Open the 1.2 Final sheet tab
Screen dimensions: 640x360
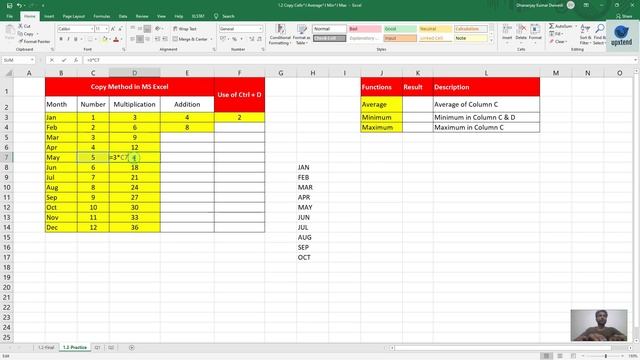pos(46,348)
